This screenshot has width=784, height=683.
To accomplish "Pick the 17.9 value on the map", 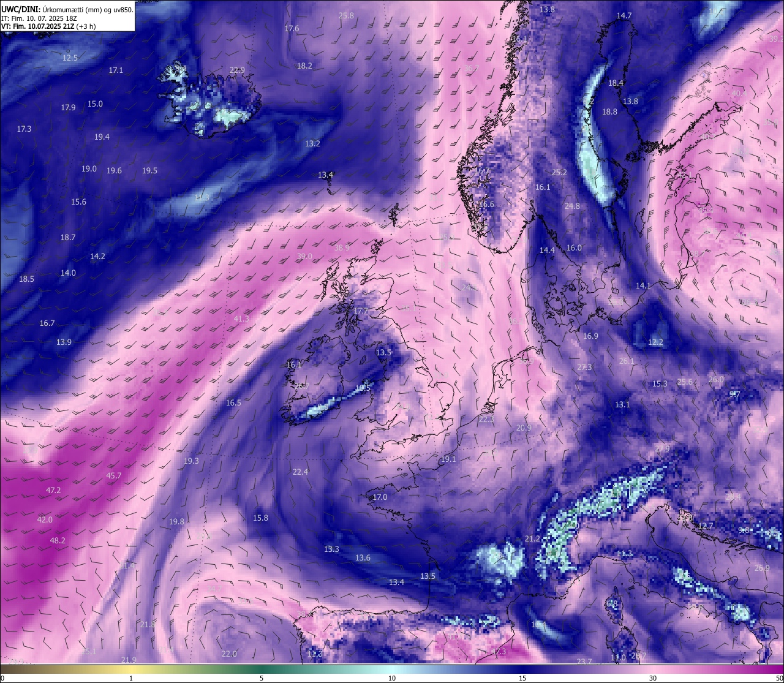I will point(68,107).
